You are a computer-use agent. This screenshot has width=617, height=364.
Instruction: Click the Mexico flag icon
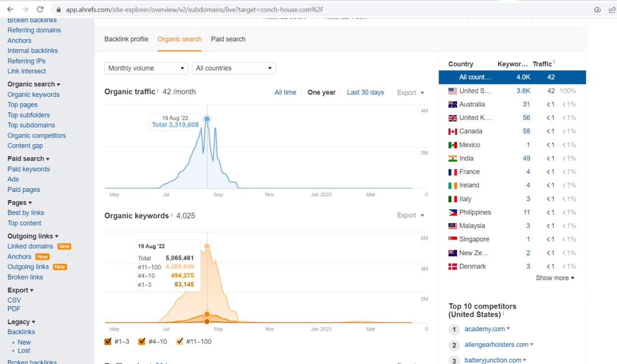point(453,145)
